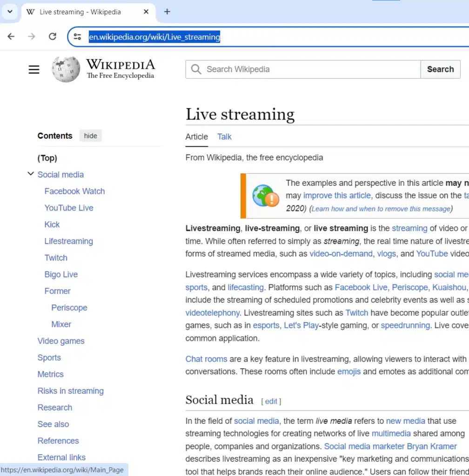This screenshot has width=469, height=476.
Task: Go to Video games section
Action: click(61, 341)
